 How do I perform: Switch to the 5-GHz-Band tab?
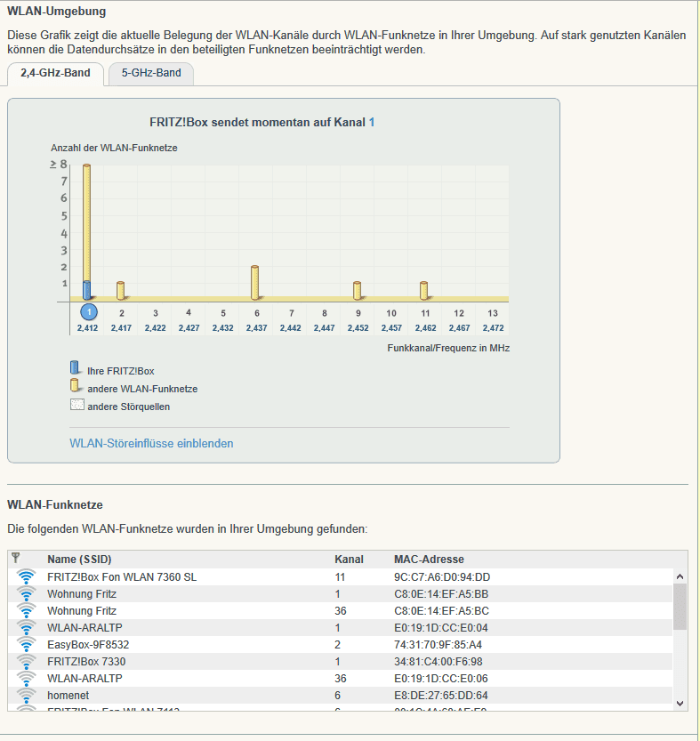point(151,73)
